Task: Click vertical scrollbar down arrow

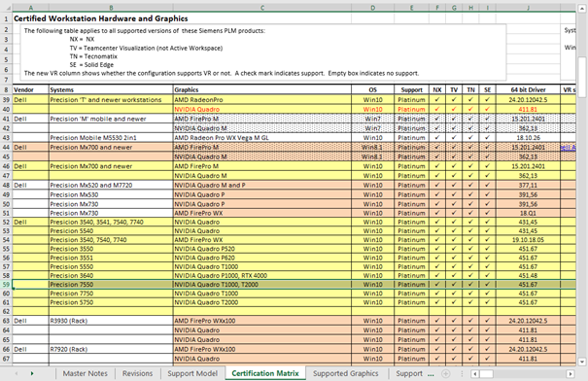Action: coord(582,362)
